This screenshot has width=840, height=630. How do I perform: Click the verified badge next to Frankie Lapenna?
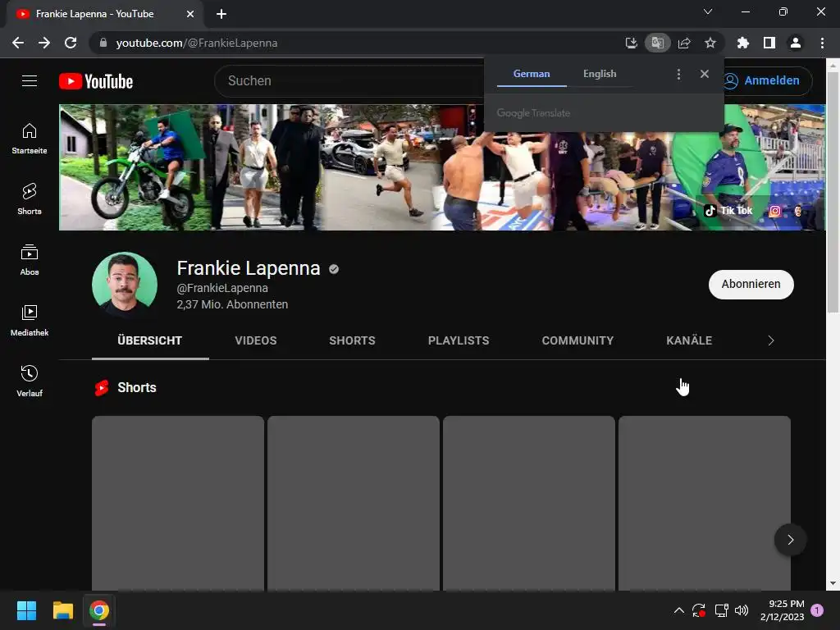[x=334, y=269]
